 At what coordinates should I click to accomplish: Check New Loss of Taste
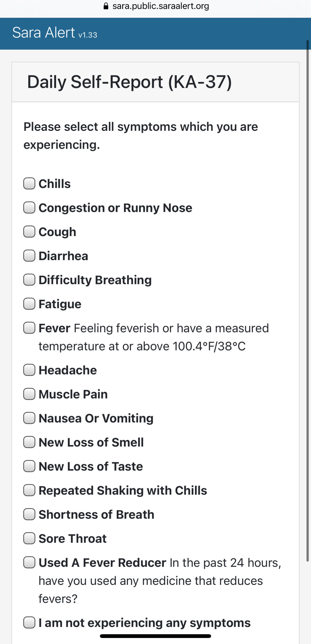[29, 466]
